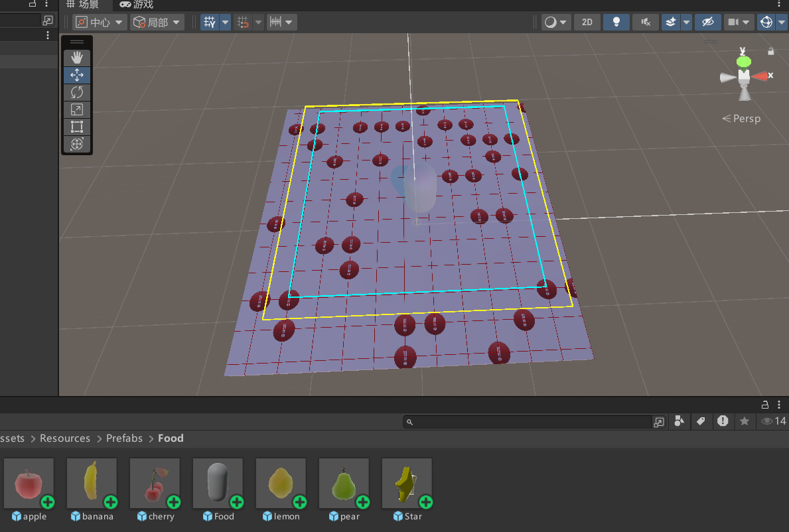Switch to the 游戏 tab
Screen dimensions: 789x532
137,5
